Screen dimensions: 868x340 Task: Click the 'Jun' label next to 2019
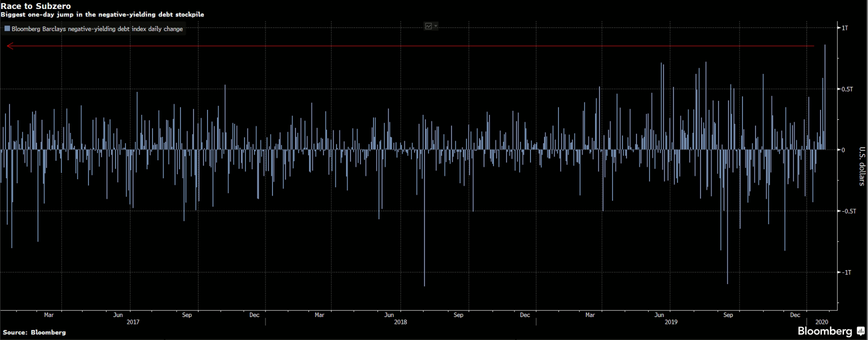[659, 315]
